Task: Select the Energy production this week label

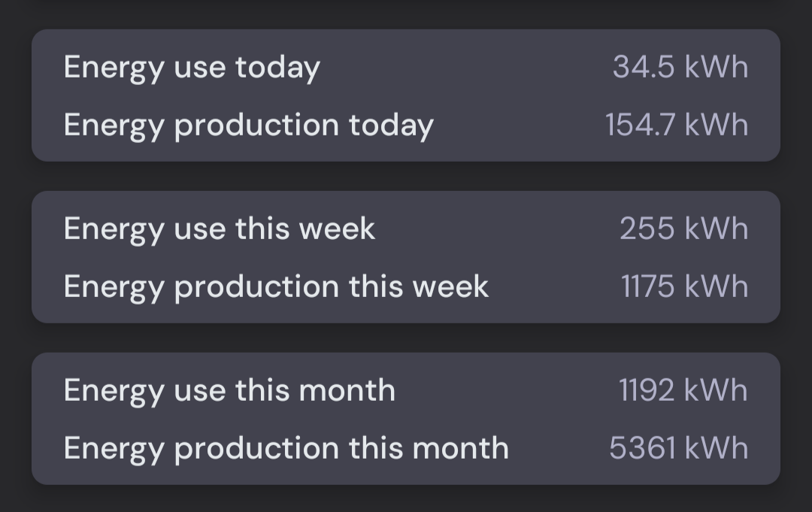Action: [276, 286]
